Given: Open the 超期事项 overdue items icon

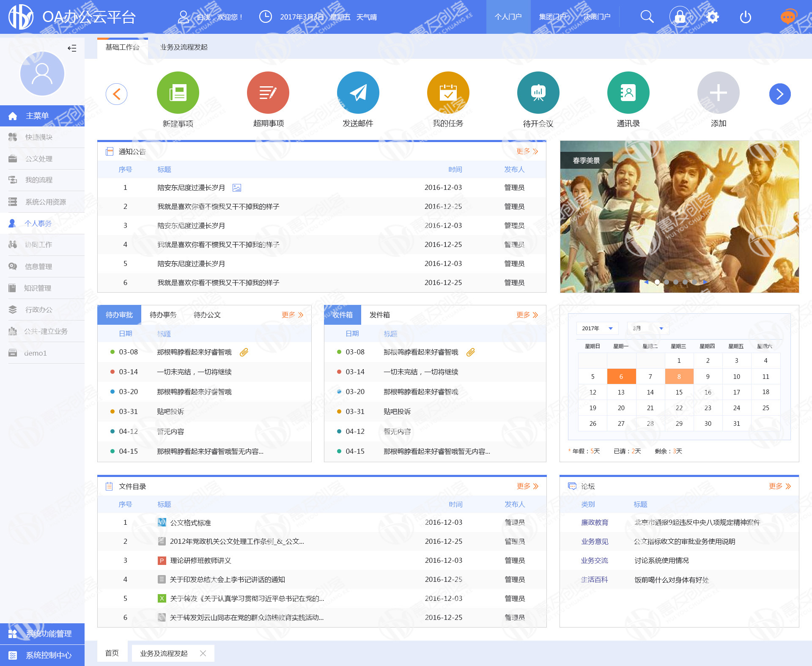Looking at the screenshot, I should click(268, 93).
